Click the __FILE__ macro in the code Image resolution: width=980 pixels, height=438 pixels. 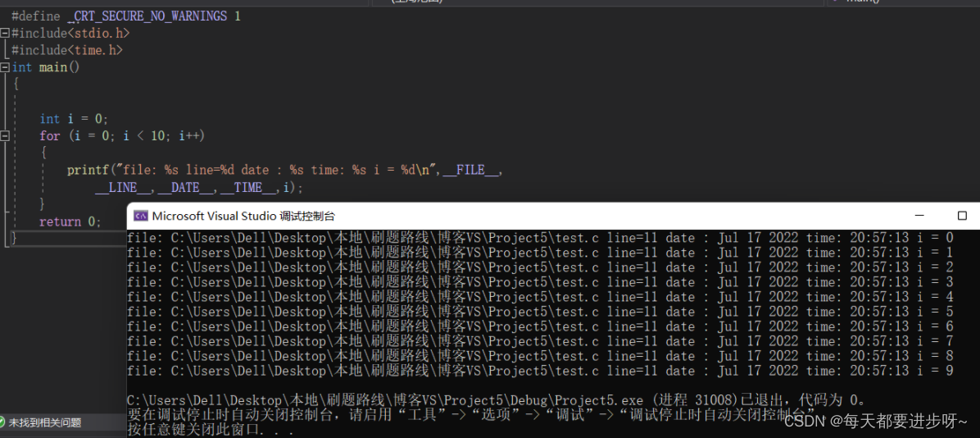(x=470, y=170)
